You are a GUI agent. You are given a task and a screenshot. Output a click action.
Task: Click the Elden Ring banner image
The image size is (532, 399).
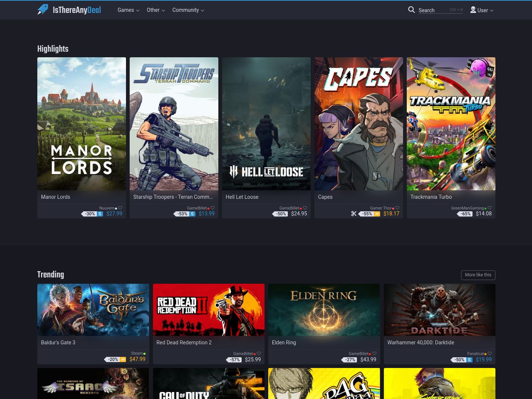[324, 310]
